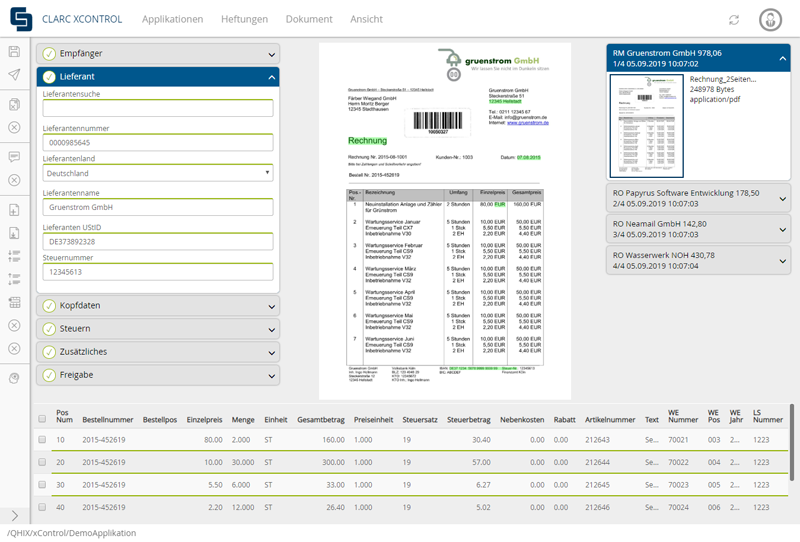Screen dimensions: 800x542
Task: Click the add document (plus page) icon
Action: tap(14, 210)
